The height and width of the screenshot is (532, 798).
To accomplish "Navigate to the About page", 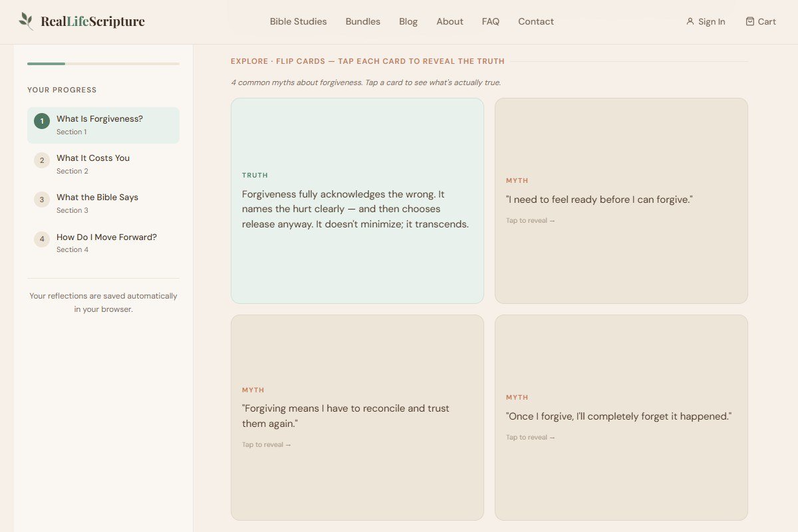I will pyautogui.click(x=450, y=21).
